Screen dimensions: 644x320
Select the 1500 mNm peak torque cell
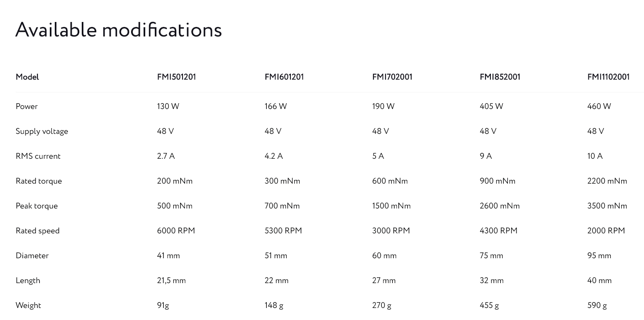coord(391,206)
